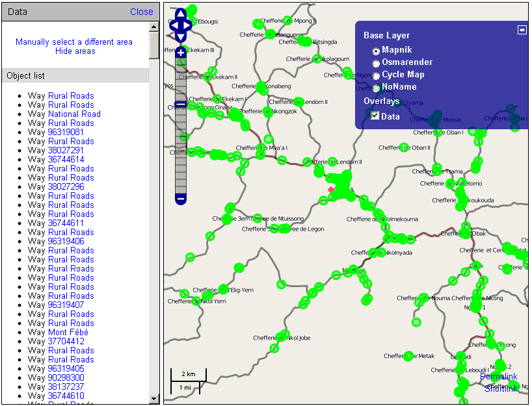This screenshot has width=532, height=406.
Task: Choose the NoName base layer
Action: click(376, 88)
